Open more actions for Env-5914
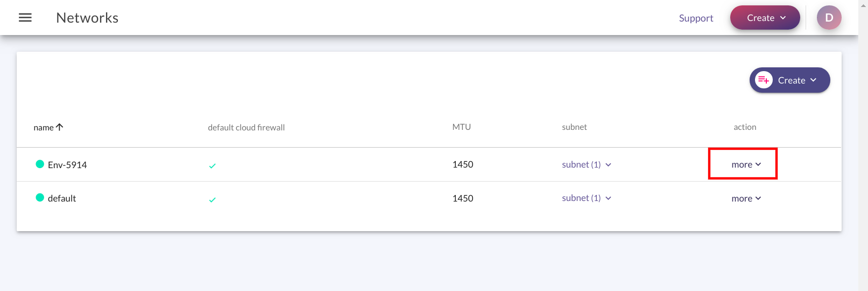The image size is (868, 291). tap(746, 164)
